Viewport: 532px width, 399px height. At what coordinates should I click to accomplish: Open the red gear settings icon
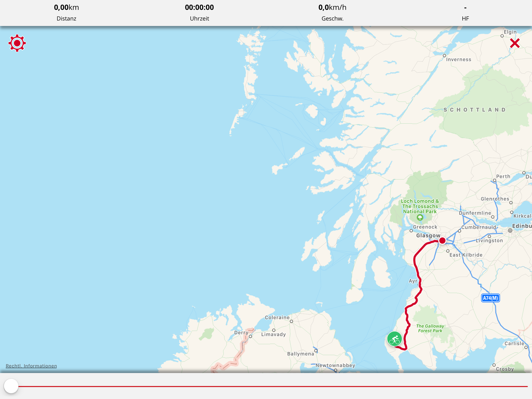click(x=17, y=43)
